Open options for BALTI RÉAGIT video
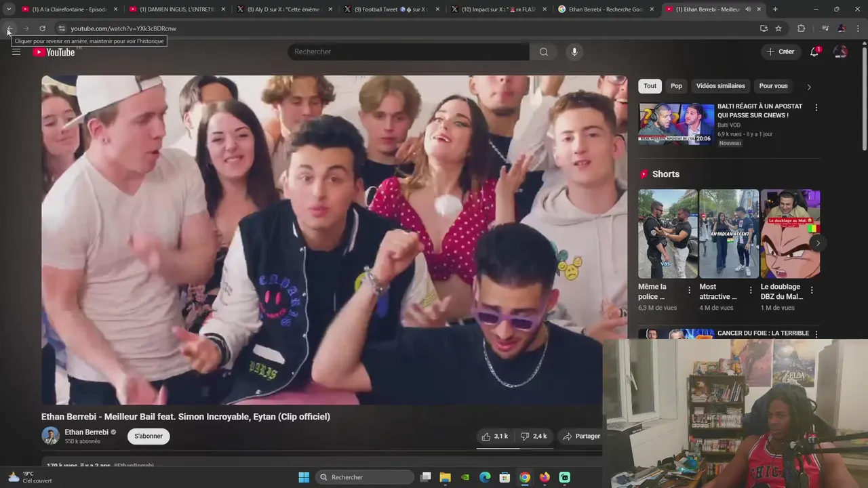The width and height of the screenshot is (868, 488). [x=816, y=108]
